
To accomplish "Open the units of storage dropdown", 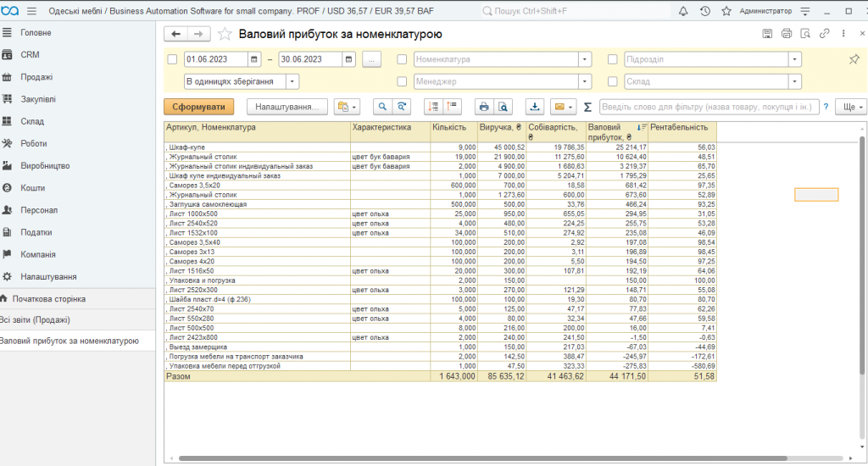I will [292, 81].
